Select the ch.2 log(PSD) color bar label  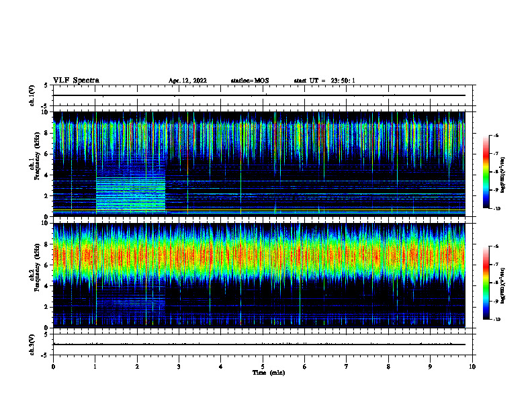(x=503, y=285)
